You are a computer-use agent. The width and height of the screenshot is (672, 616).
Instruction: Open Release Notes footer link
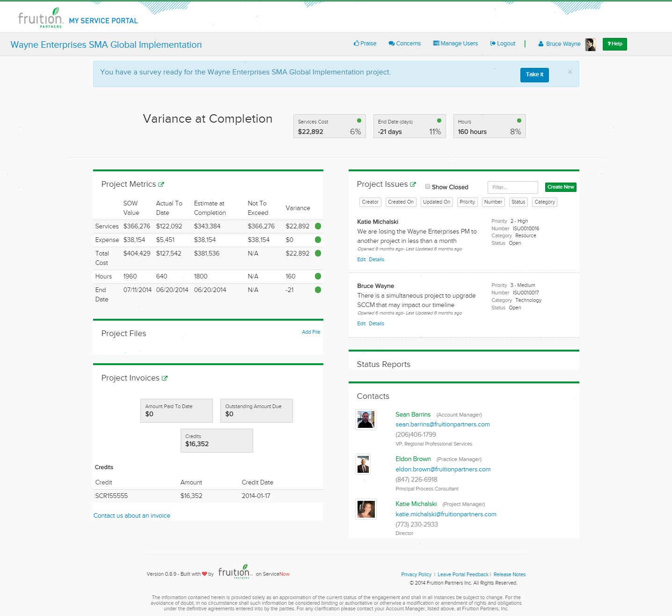coord(509,574)
